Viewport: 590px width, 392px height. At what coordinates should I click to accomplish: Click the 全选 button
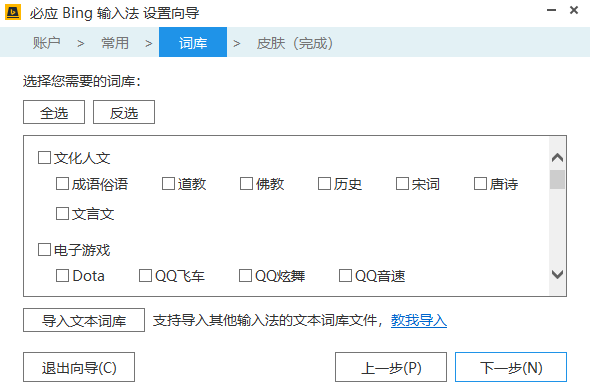54,112
